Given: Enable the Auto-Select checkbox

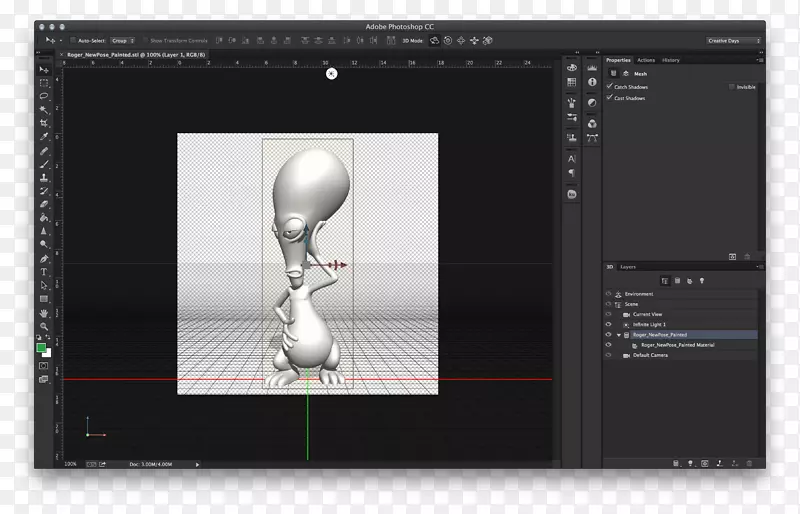Looking at the screenshot, I should [x=73, y=40].
